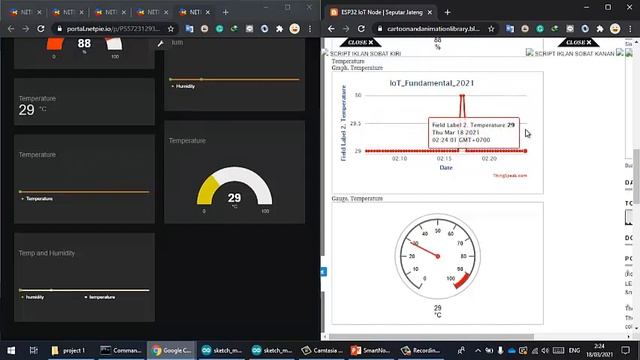This screenshot has height=360, width=640.
Task: Open the taskbar clock showing 2:24
Action: 599,351
